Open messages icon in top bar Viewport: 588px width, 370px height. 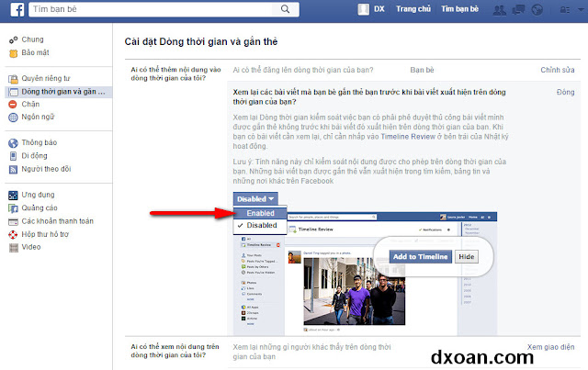518,10
